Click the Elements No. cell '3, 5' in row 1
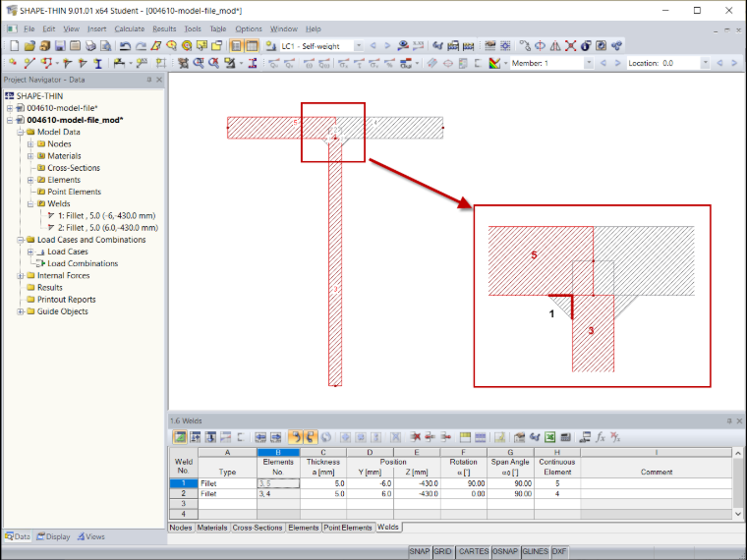Screen dimensions: 747x560 point(278,483)
